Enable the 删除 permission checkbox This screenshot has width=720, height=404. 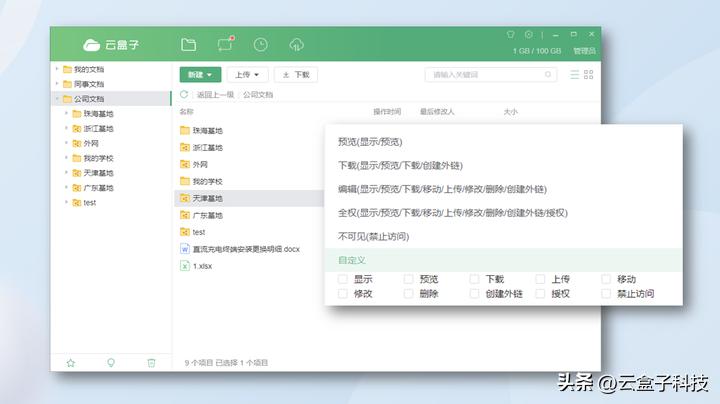pos(408,293)
